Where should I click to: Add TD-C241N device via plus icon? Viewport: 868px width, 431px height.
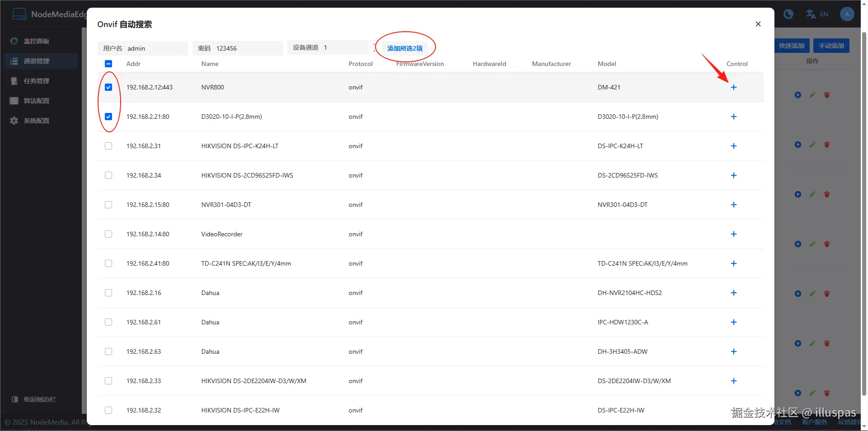(733, 263)
